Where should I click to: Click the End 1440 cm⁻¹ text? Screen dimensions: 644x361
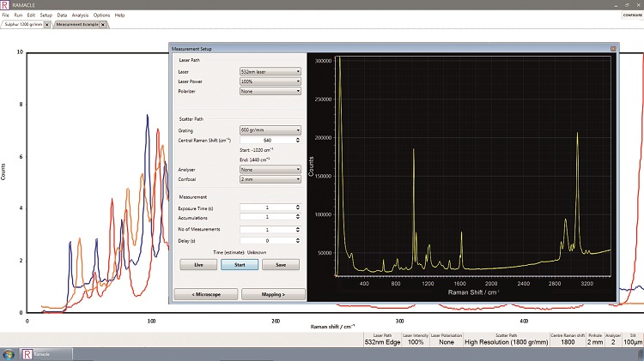click(x=255, y=160)
